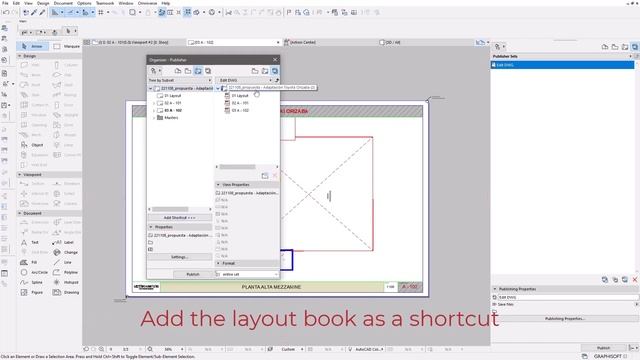
Task: Click Project Map icon in Organizer left pane
Action: pyautogui.click(x=178, y=71)
